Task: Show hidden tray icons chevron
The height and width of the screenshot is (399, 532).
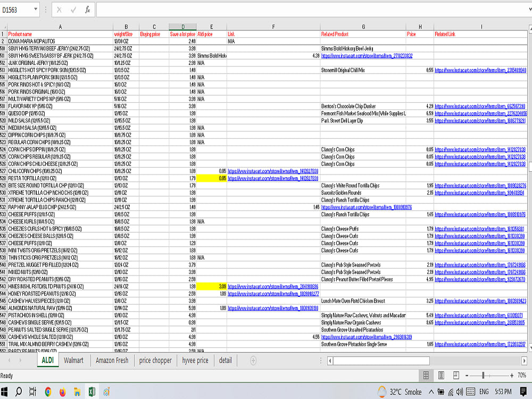Action: tap(431, 392)
